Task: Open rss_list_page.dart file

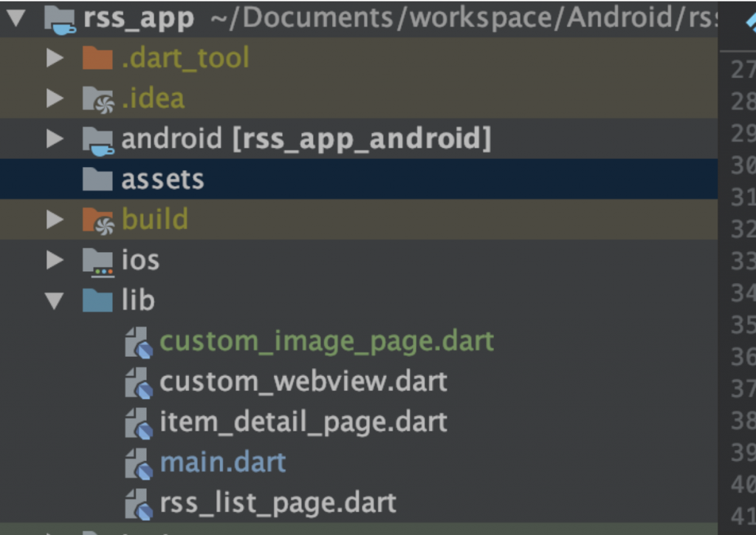Action: click(x=278, y=502)
